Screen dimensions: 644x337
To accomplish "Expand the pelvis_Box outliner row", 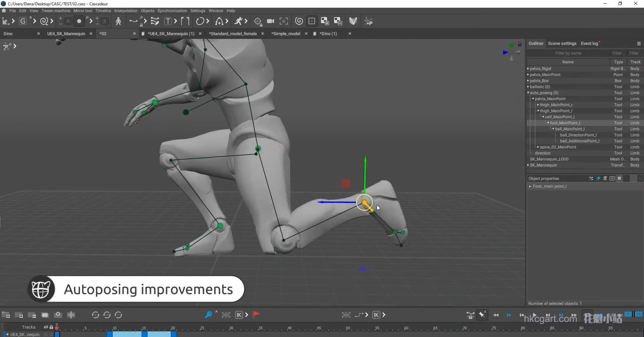I will (x=528, y=80).
